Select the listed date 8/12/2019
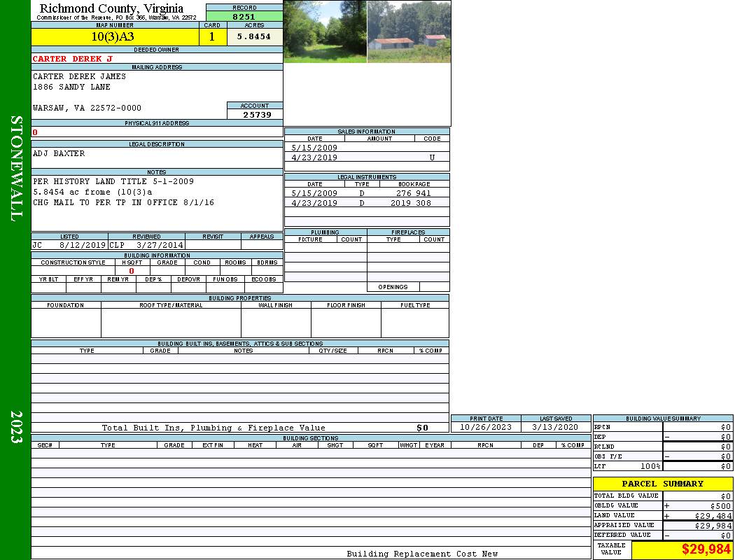Screen dimensions: 735x560 [83, 245]
